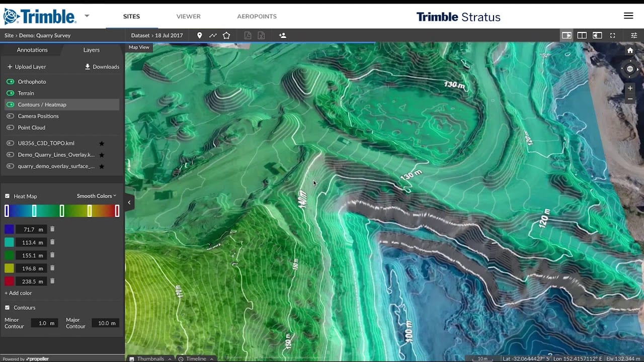Image resolution: width=644 pixels, height=362 pixels.
Task: Delete the 71.7 m color stop
Action: [52, 229]
